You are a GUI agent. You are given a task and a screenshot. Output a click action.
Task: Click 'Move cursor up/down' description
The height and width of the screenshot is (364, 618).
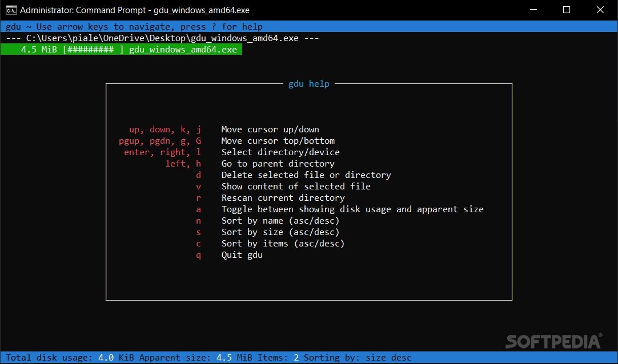click(x=270, y=130)
